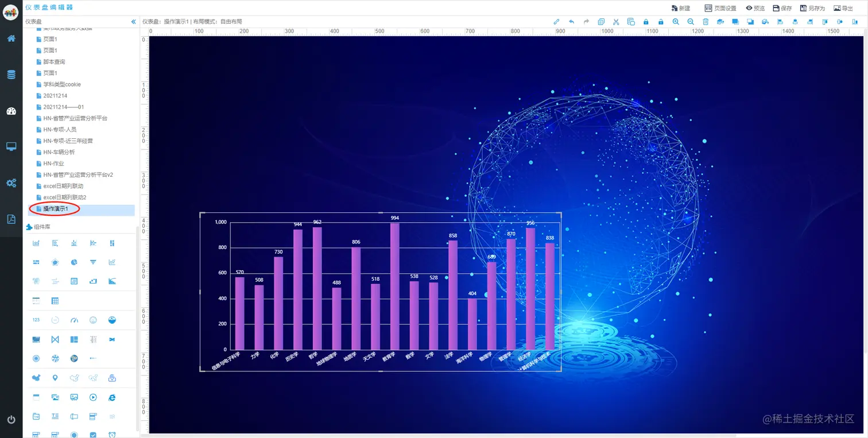Click the 新建 button
The image size is (868, 438).
[680, 8]
